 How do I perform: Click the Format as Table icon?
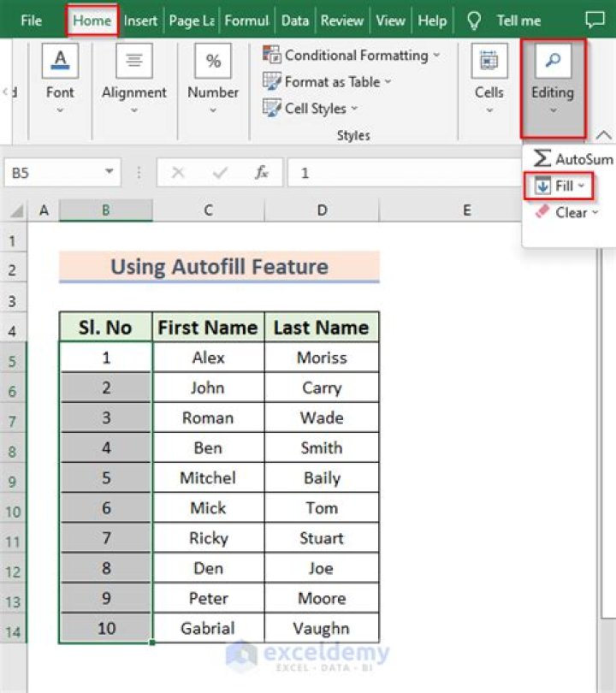[x=272, y=81]
